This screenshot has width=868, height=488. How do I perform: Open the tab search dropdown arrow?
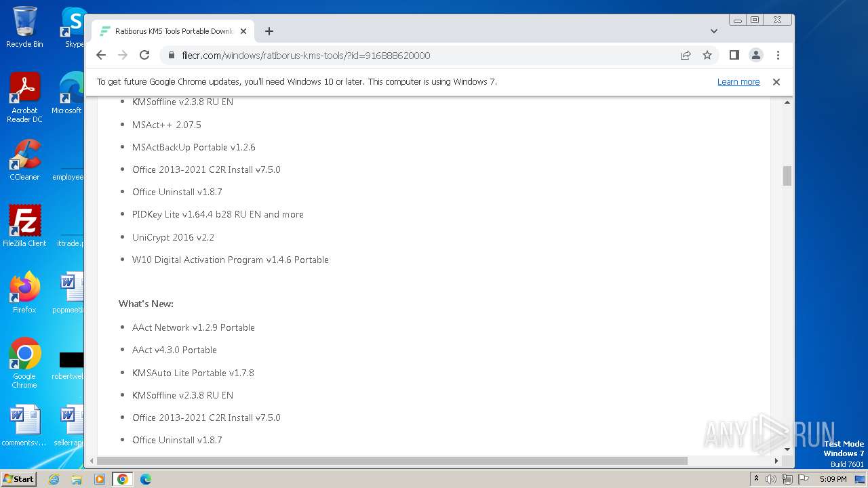pyautogui.click(x=714, y=31)
